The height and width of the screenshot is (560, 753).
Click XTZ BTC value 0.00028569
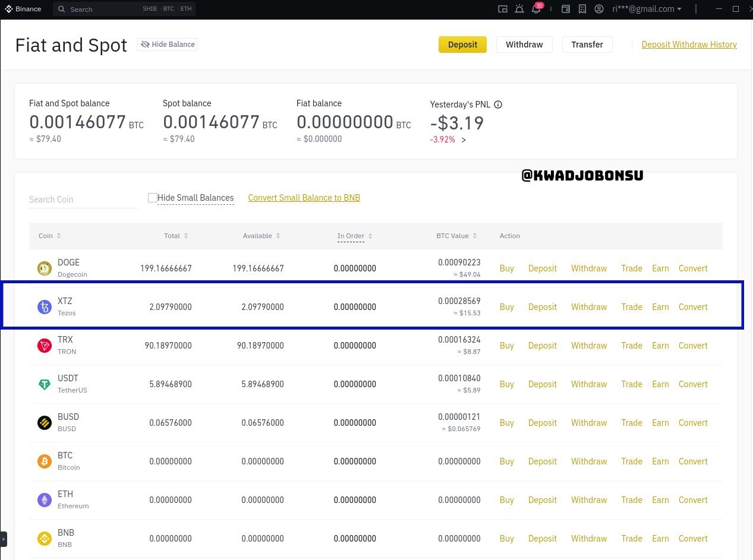[459, 301]
